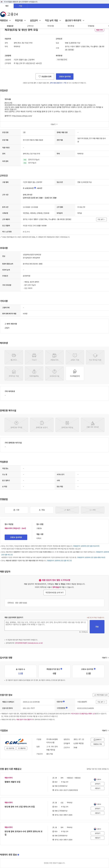Open 반도체 장비 유지보수·수리 경력직 posting
Viewport: 109px width, 868px height.
24,833
